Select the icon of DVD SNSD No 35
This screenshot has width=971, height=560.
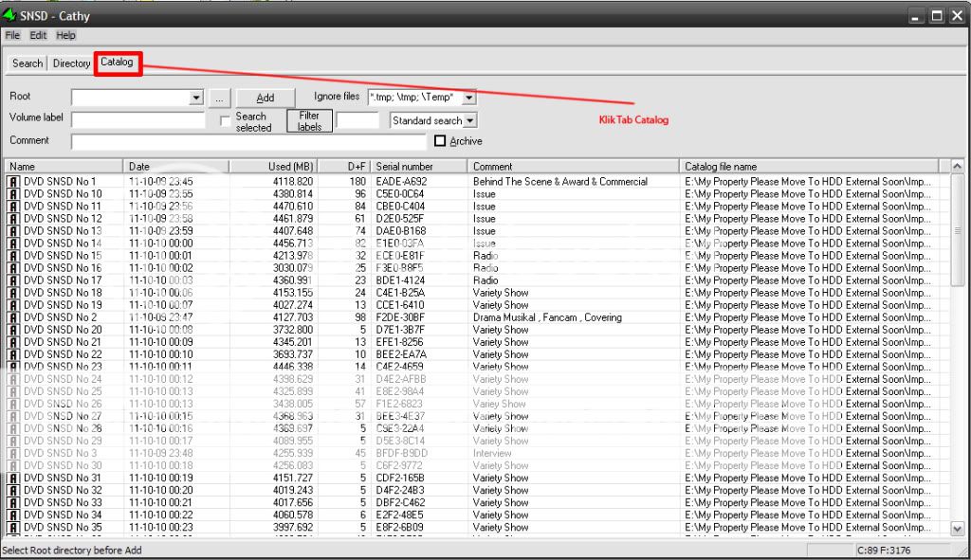(x=13, y=528)
